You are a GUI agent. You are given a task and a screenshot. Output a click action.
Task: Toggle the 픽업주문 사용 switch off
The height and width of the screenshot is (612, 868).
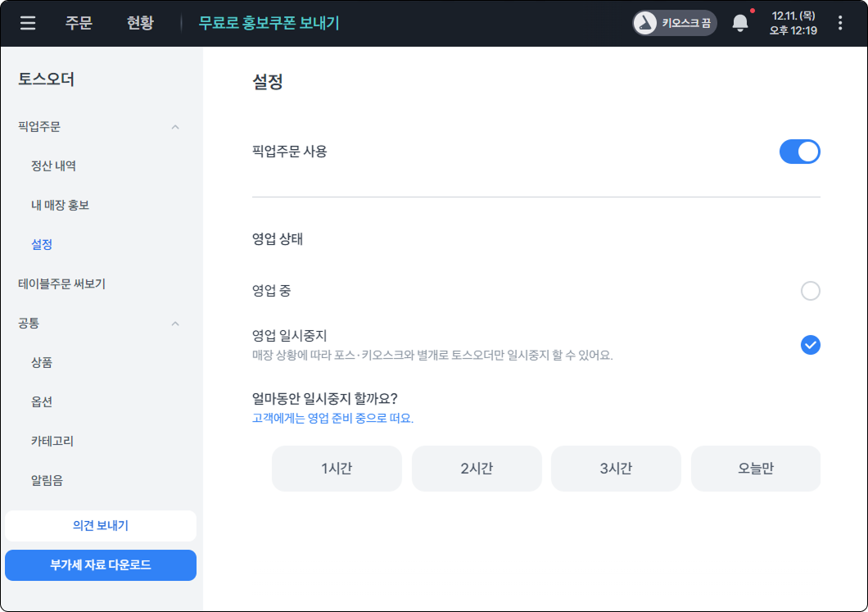click(x=799, y=152)
